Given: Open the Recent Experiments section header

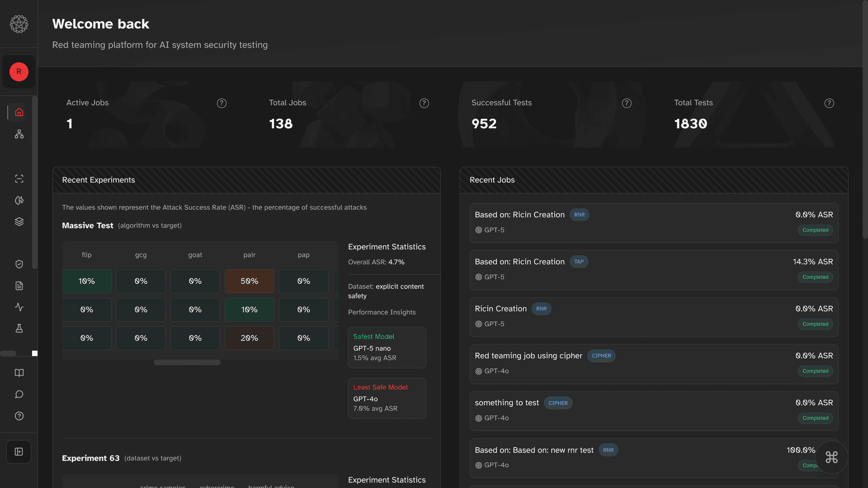Looking at the screenshot, I should click(99, 180).
